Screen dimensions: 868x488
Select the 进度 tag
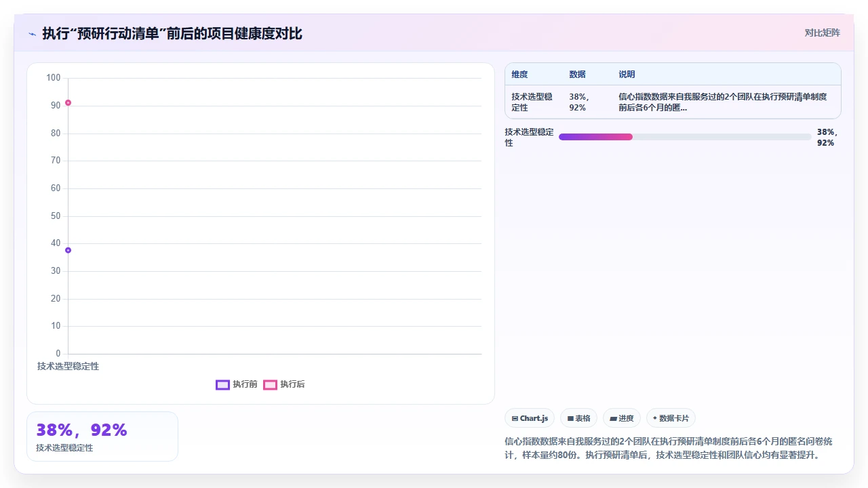tap(621, 418)
